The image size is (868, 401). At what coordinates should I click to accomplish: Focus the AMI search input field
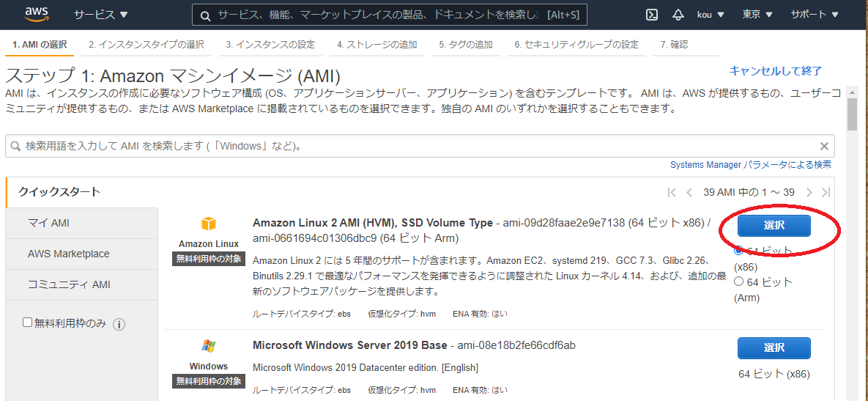tap(420, 146)
